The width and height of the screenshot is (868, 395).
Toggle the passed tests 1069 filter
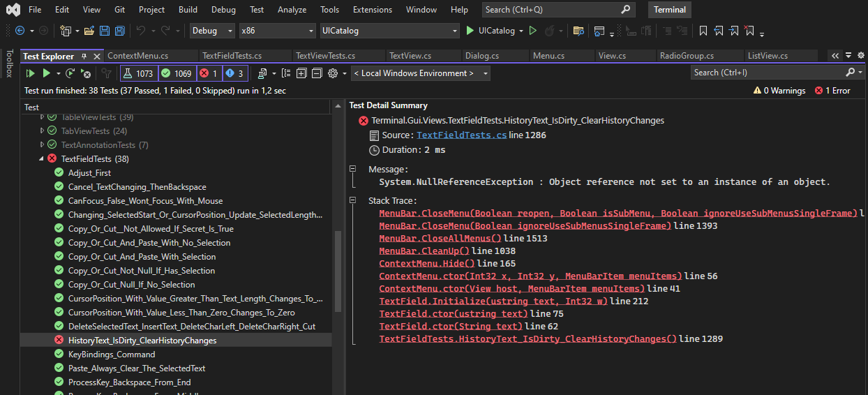[177, 73]
